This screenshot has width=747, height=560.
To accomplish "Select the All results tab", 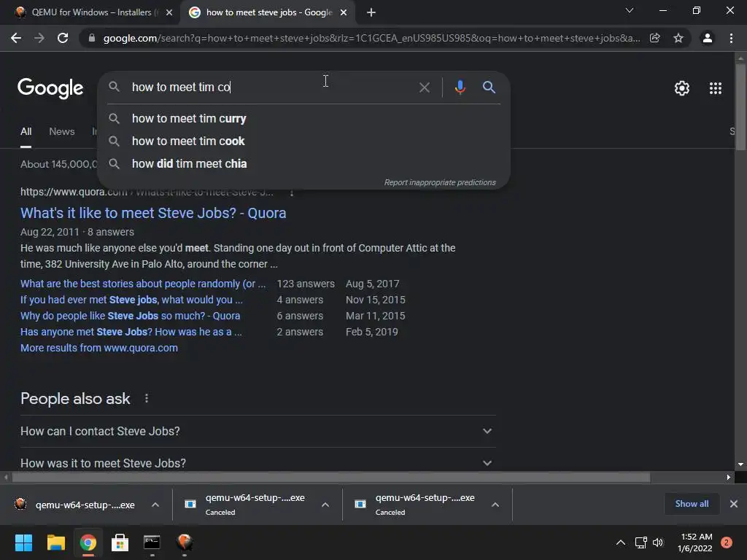I will click(x=26, y=132).
